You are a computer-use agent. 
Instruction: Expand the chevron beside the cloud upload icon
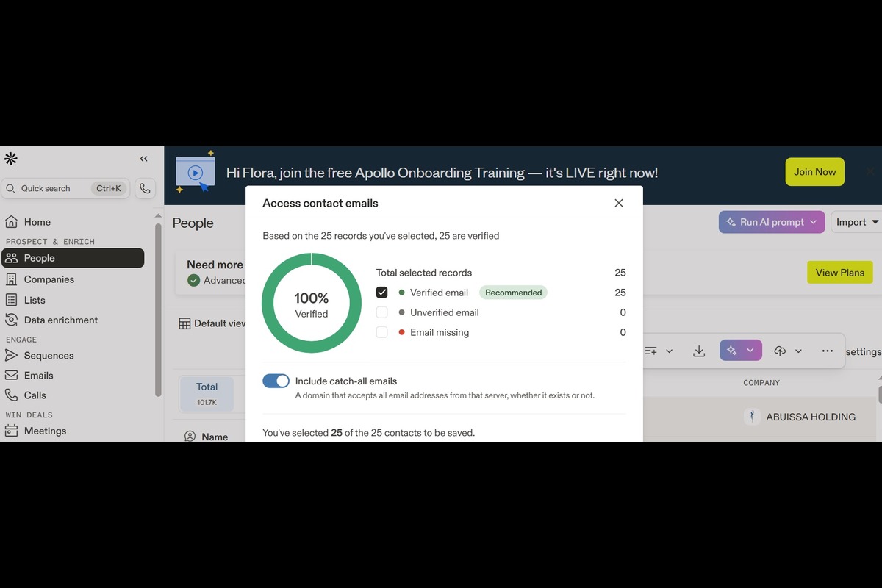coord(798,351)
